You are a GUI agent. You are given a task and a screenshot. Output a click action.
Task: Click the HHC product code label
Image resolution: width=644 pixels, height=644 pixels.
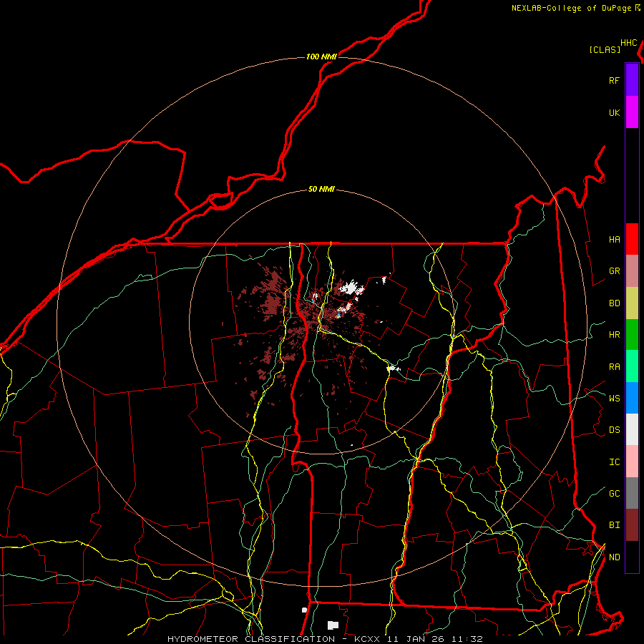pos(628,43)
